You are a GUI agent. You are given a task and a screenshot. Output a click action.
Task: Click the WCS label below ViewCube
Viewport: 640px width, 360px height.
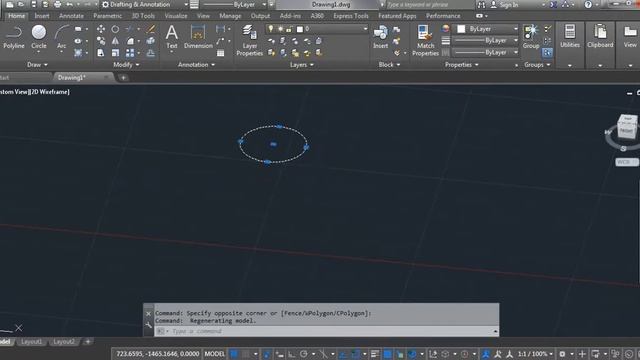coord(627,162)
